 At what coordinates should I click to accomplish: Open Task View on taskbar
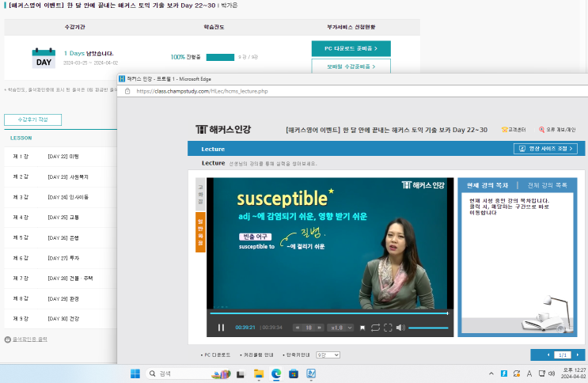tap(241, 374)
